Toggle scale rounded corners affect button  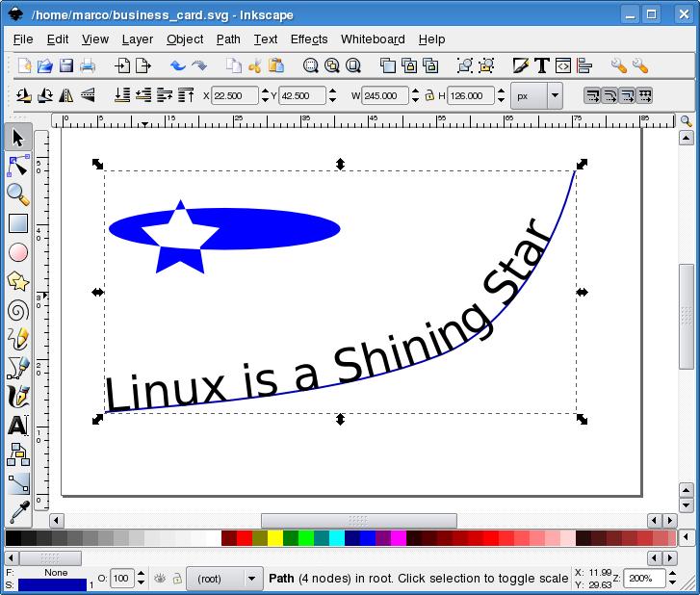(609, 95)
